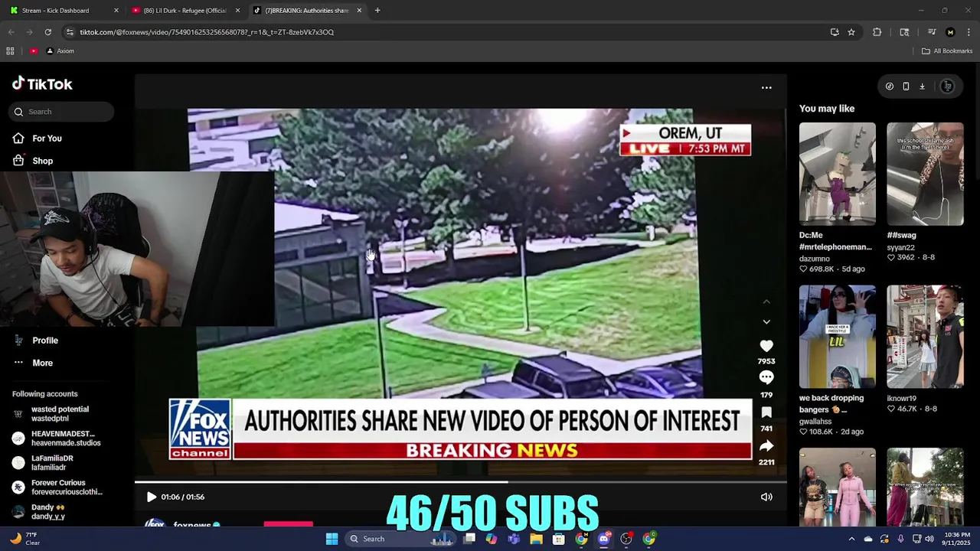Select the BREAKING: Authorities TikTok tab
The image size is (980, 551).
(306, 11)
